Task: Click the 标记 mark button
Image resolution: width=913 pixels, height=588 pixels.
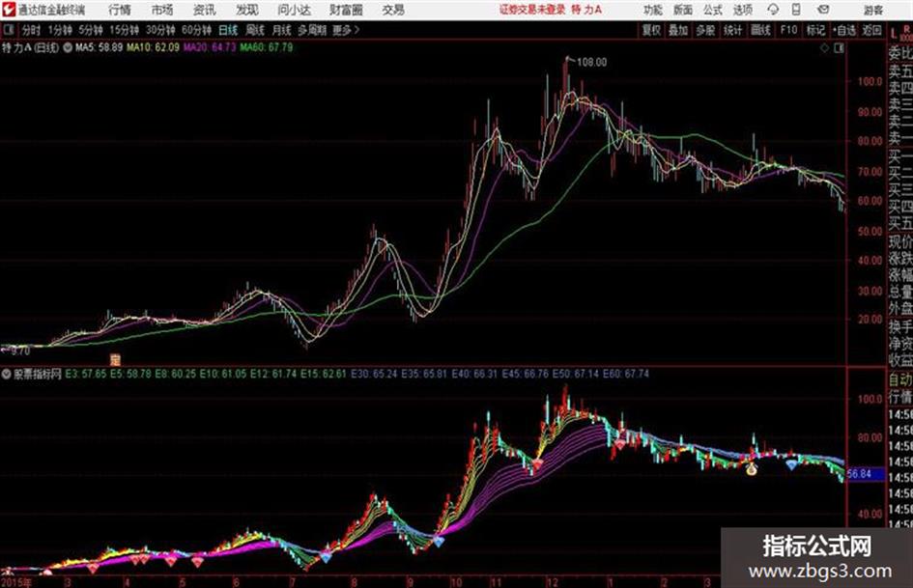Action: click(x=815, y=30)
